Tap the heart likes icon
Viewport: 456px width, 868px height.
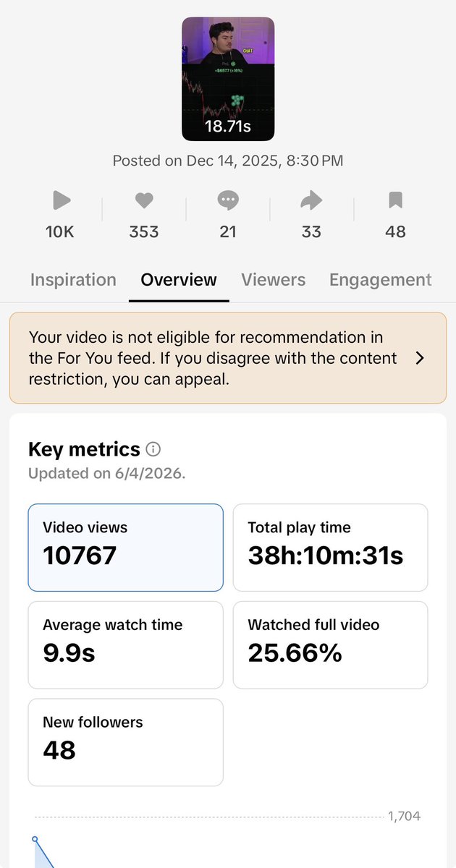(x=144, y=200)
